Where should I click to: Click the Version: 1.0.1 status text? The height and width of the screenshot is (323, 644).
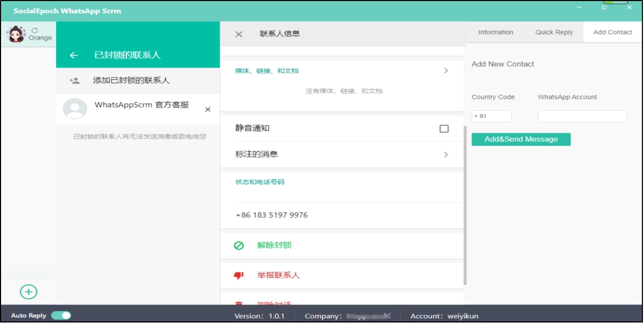[x=259, y=316]
